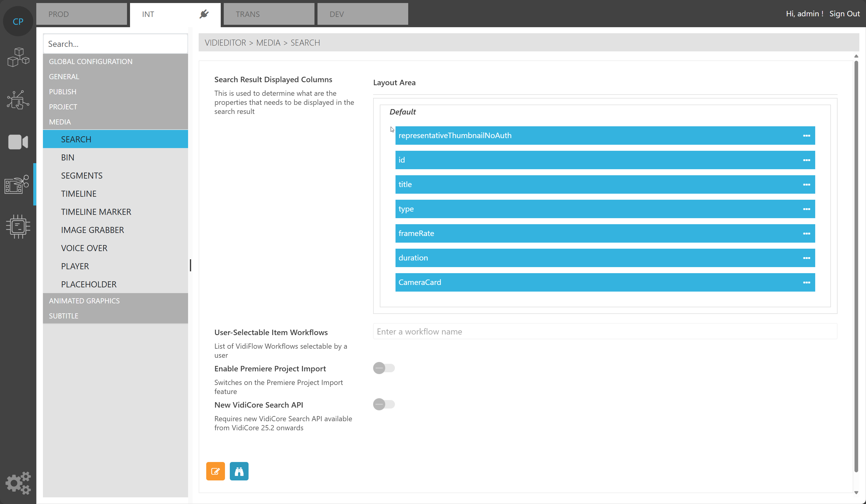Toggle Enable Premiere Project Import switch
Image resolution: width=866 pixels, height=504 pixels.
pos(384,368)
